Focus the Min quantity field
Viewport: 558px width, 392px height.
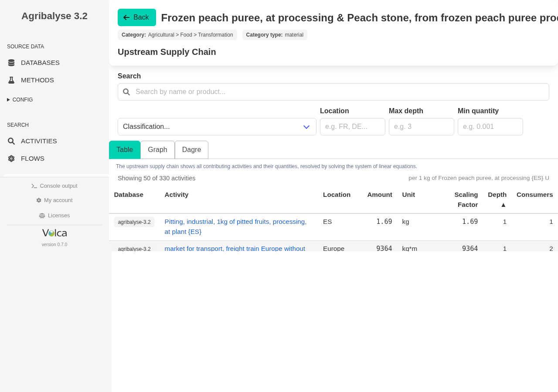(x=490, y=127)
